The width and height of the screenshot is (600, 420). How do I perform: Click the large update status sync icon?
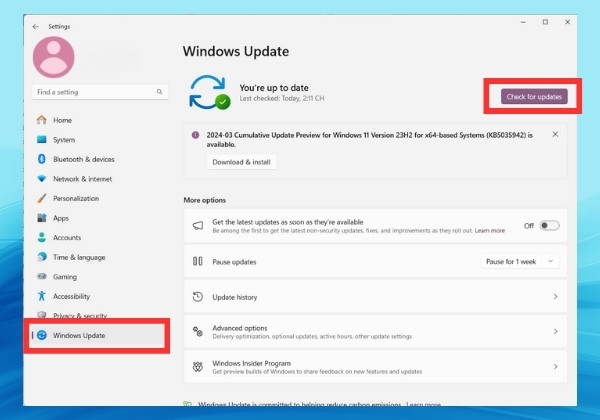pyautogui.click(x=210, y=92)
